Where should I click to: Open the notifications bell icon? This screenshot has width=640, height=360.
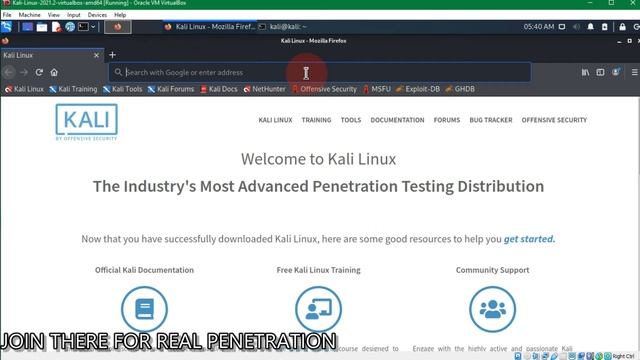pyautogui.click(x=590, y=27)
